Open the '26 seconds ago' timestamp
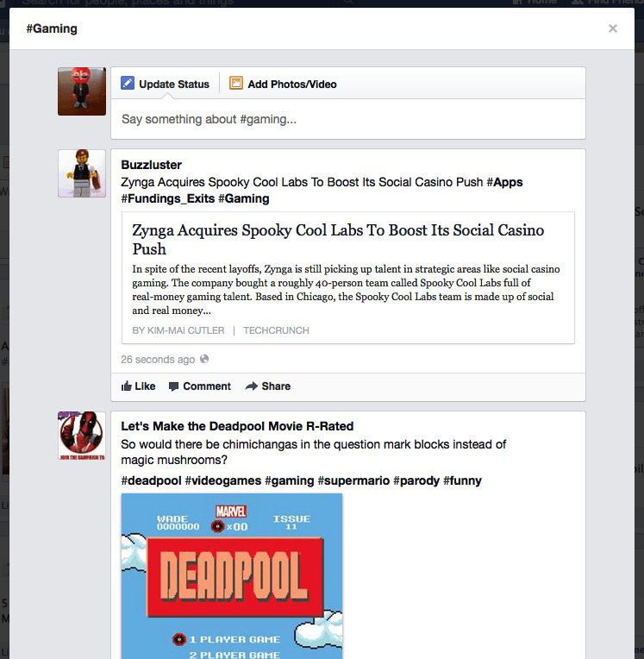644x659 pixels. click(x=158, y=360)
